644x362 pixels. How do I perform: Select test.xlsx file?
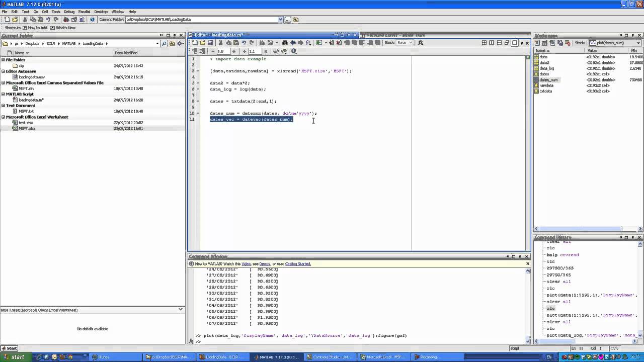pos(26,123)
